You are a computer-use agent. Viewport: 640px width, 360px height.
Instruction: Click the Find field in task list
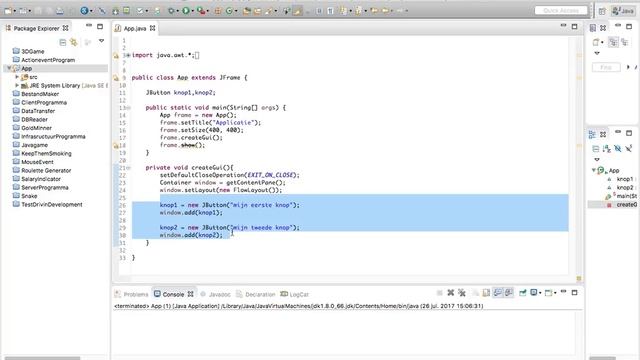tap(606, 67)
